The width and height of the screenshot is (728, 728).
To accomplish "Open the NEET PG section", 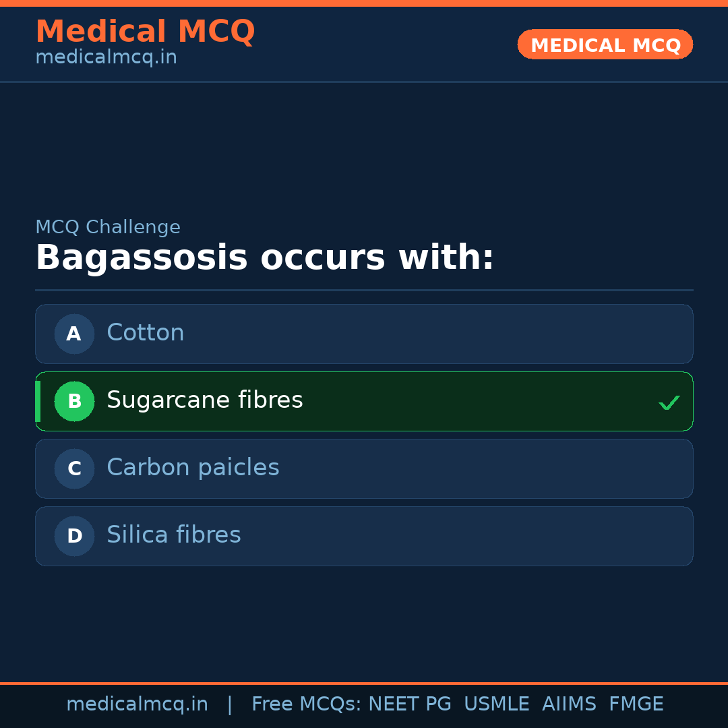I will coord(409,704).
